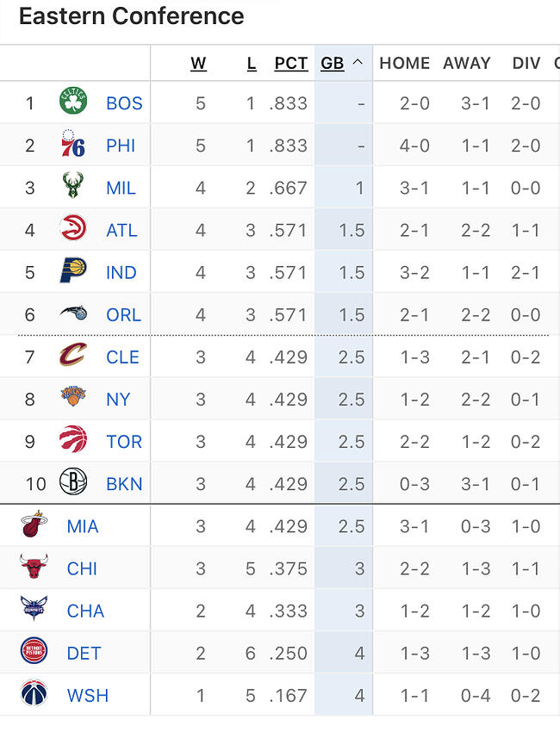Click the Chicago Bulls logo
The width and height of the screenshot is (560, 732).
click(34, 568)
